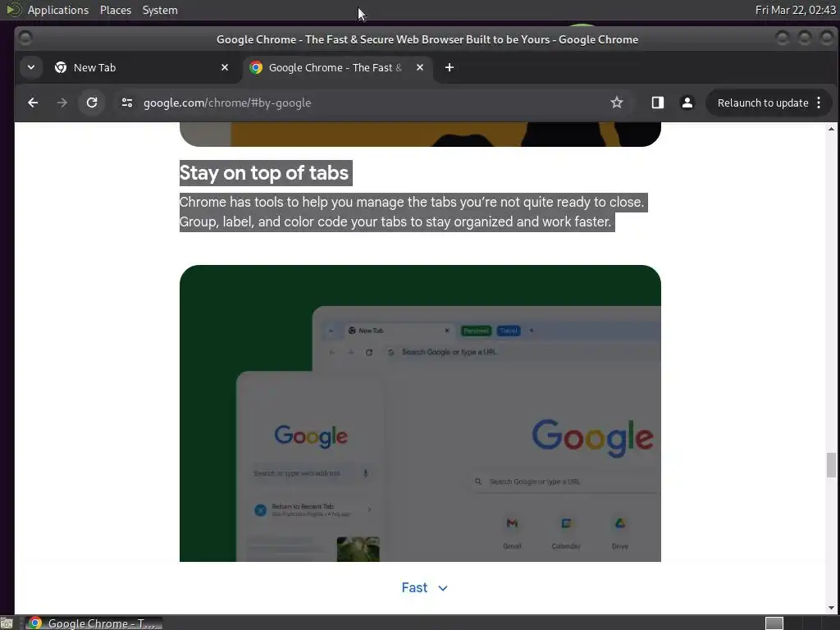Switch to the New Tab tab
Image resolution: width=840 pixels, height=630 pixels.
tap(142, 67)
